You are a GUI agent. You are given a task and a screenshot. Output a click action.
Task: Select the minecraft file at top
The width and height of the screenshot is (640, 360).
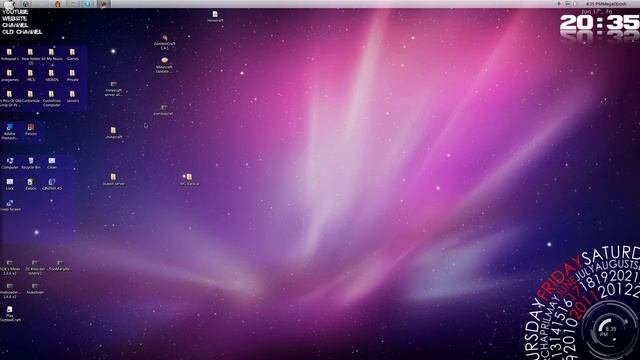[215, 16]
